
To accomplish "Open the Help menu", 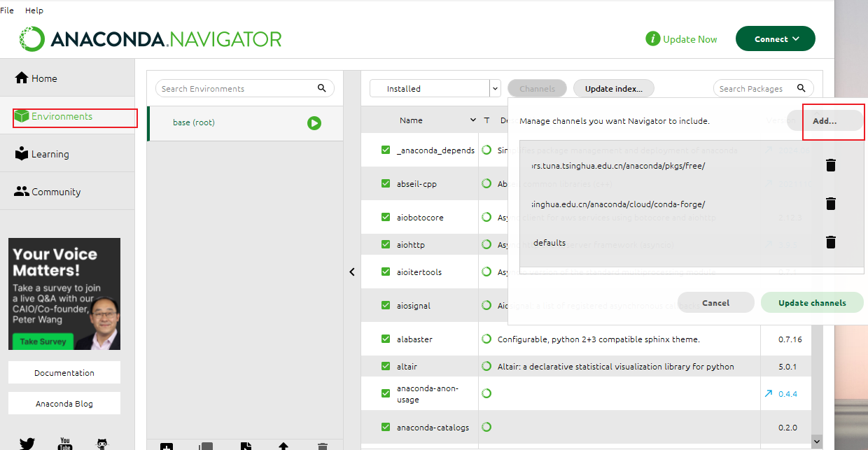I will point(34,10).
